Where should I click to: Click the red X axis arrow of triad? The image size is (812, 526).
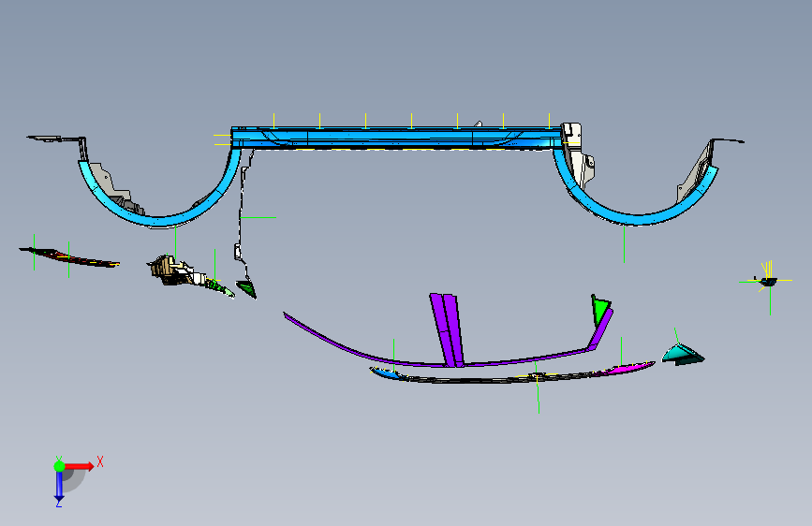tap(81, 466)
